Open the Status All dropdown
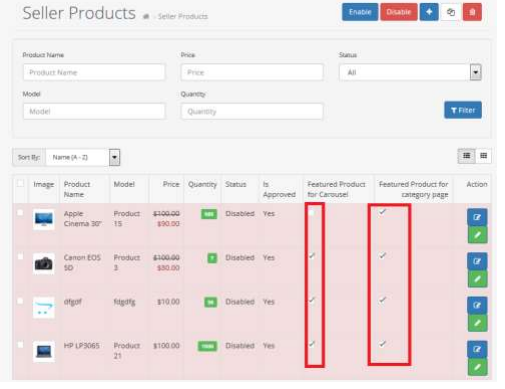505x389 pixels. coord(410,72)
